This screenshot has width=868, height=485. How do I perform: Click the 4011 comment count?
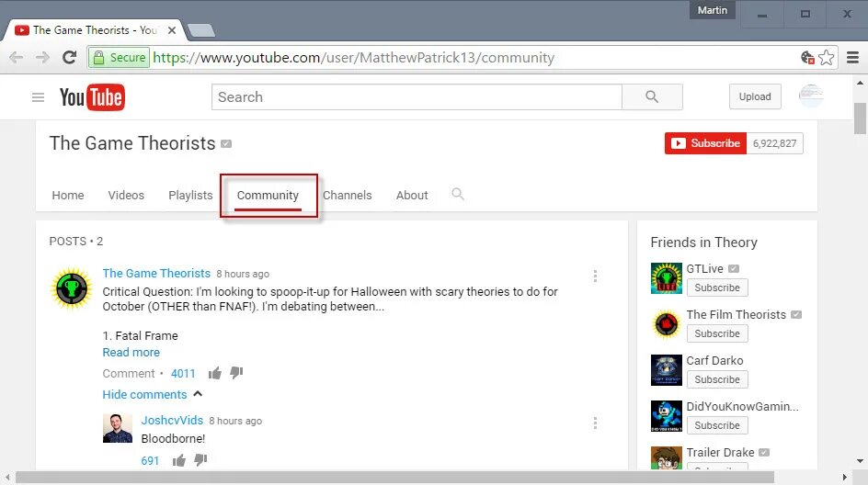183,373
